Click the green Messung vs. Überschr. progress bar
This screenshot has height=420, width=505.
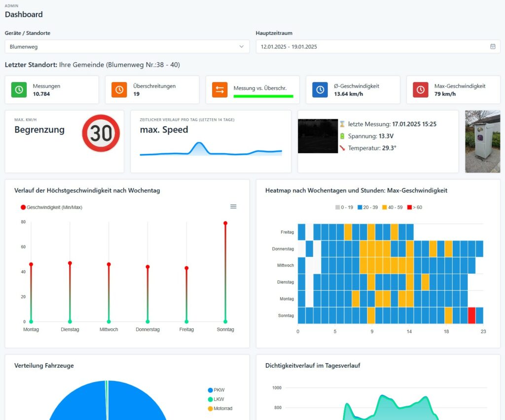[x=263, y=96]
